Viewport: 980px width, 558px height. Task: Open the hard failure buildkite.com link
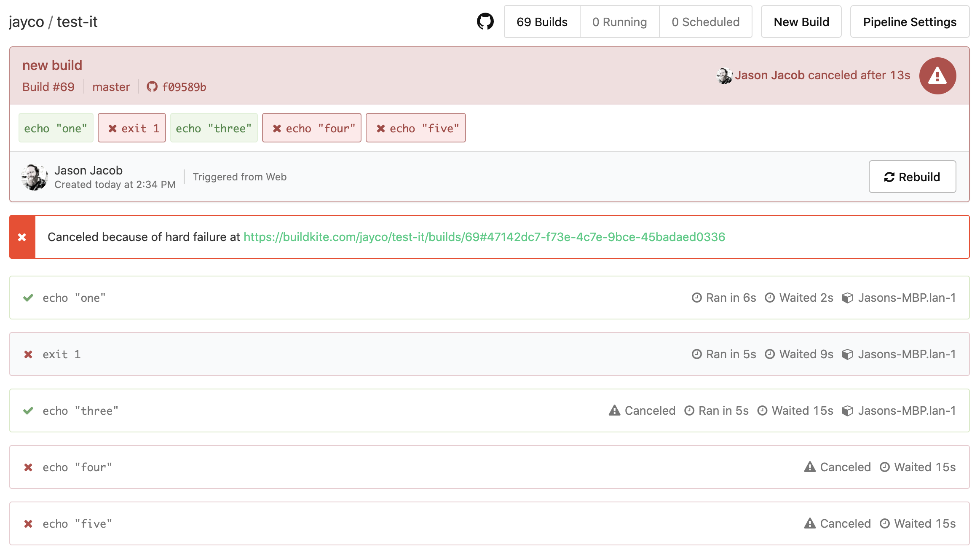[x=484, y=237]
